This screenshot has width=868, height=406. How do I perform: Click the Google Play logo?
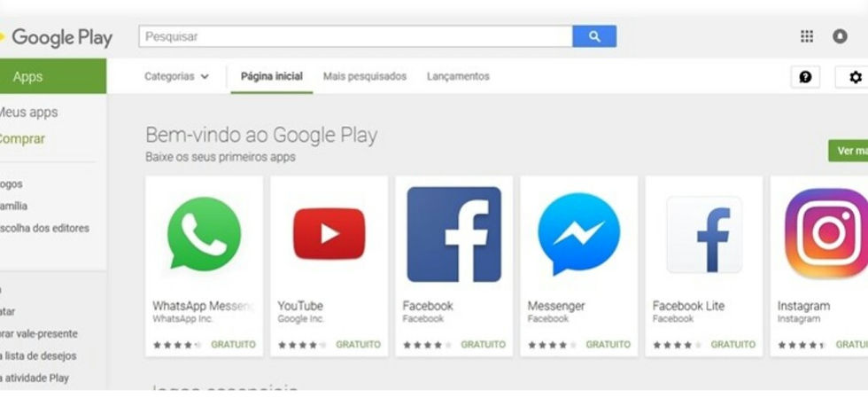(56, 37)
